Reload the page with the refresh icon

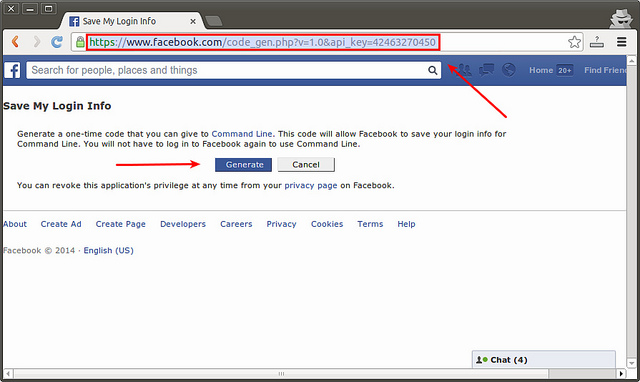tap(57, 42)
